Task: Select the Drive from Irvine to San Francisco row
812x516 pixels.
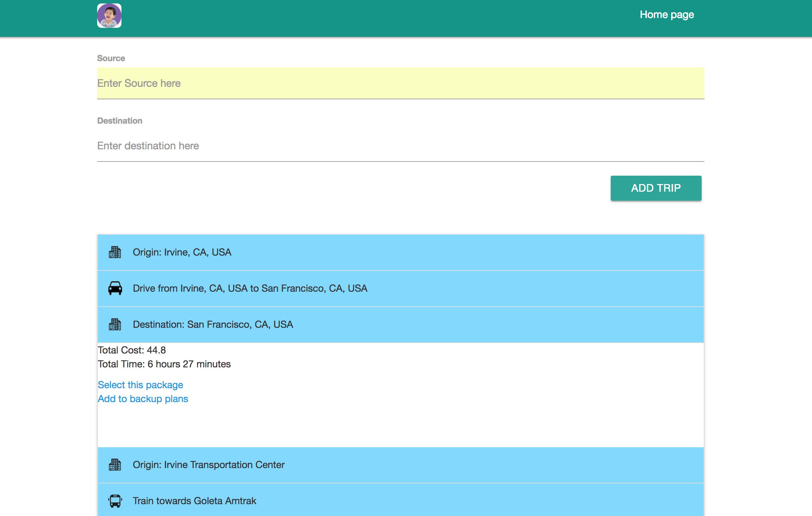Action: 400,289
